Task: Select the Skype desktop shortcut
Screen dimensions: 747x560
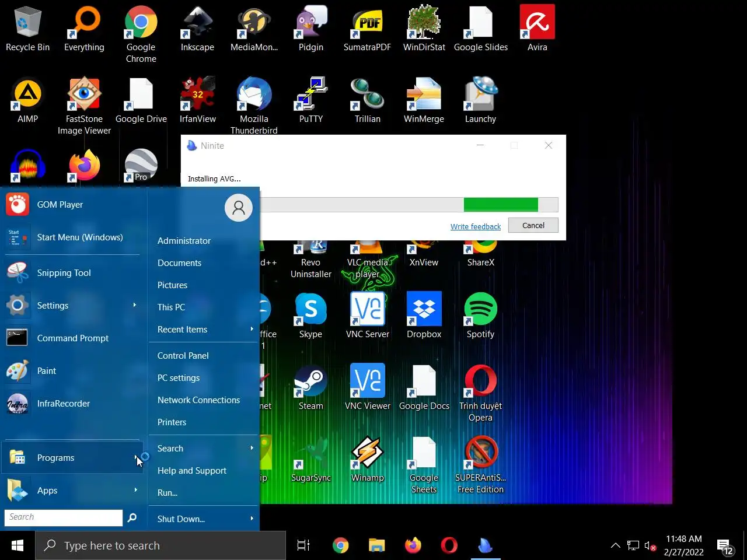Action: pyautogui.click(x=310, y=316)
